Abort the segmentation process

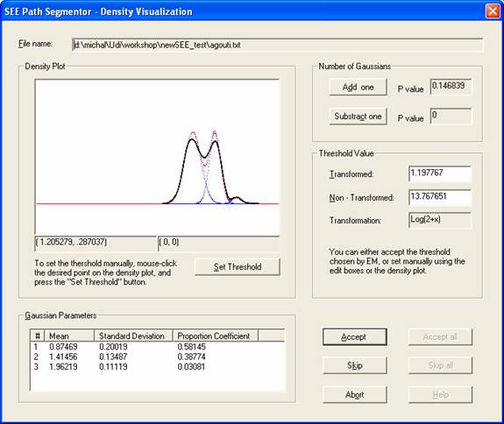click(x=354, y=394)
